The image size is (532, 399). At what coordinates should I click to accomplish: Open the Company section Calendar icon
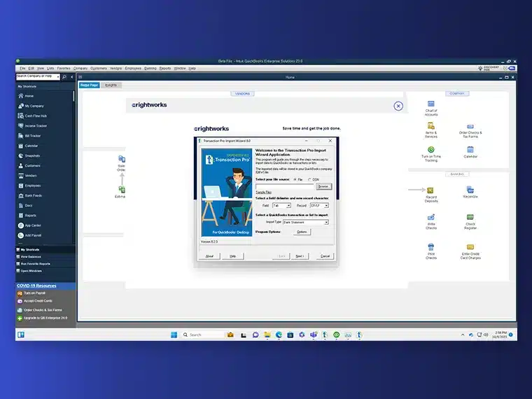pos(470,152)
